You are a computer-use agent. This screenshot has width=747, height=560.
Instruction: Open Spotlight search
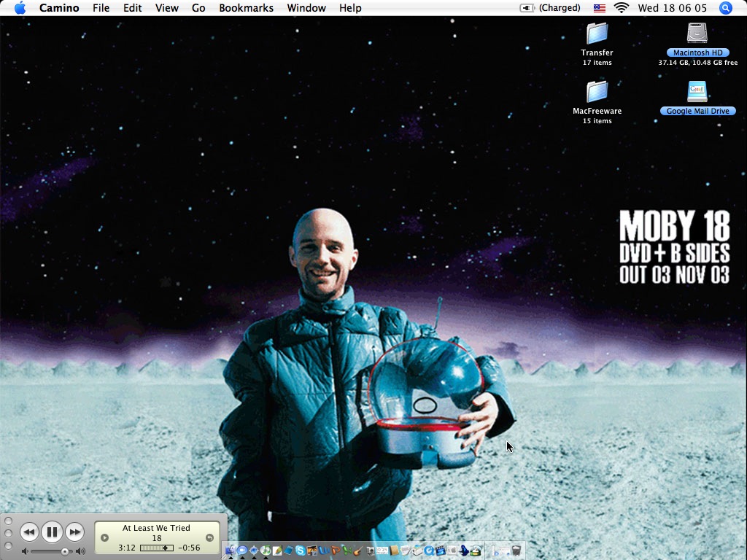[726, 8]
